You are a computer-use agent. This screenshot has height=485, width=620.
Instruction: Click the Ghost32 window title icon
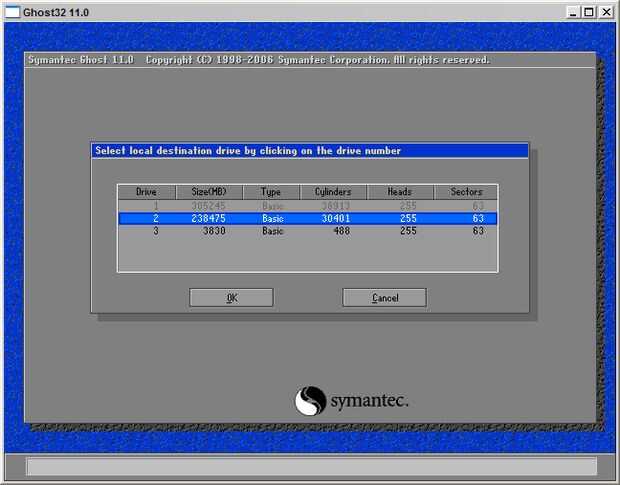coord(12,12)
